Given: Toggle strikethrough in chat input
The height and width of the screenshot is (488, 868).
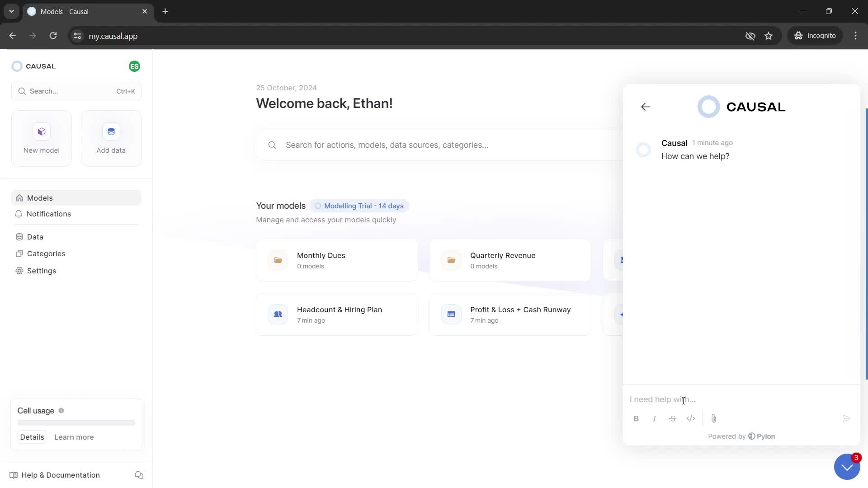Looking at the screenshot, I should tap(672, 418).
